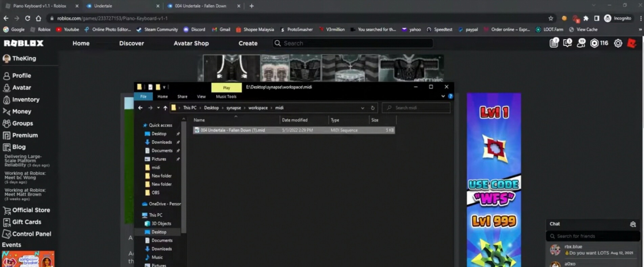The height and width of the screenshot is (267, 644).
Task: Bookmark this page with star icon
Action: (551, 18)
